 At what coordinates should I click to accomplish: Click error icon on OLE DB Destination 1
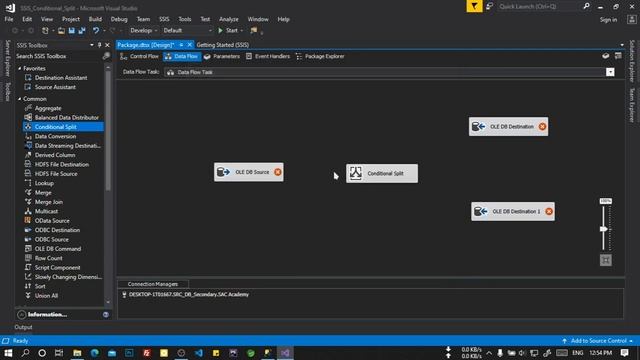click(549, 211)
